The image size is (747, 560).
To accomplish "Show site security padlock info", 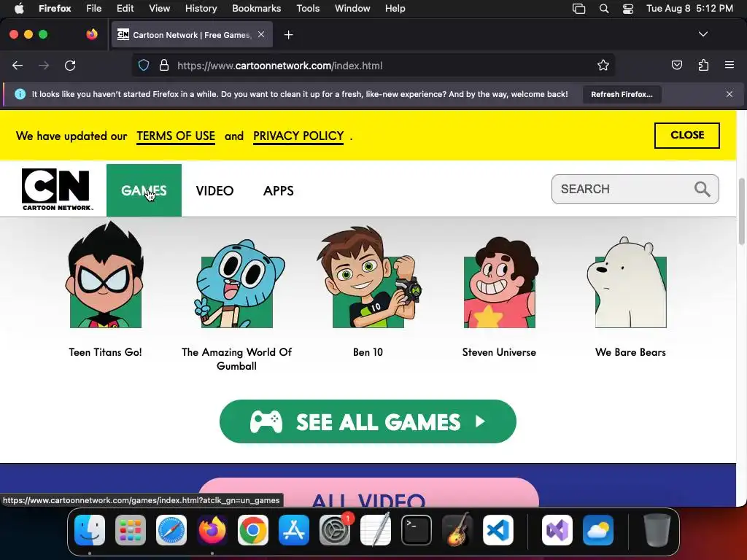I will [164, 66].
